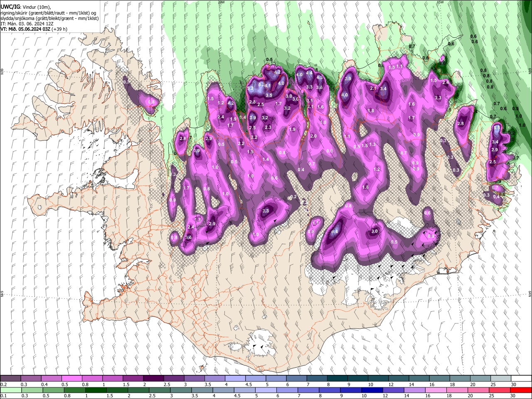Click the bright red 30+ legend swatch
The height and width of the screenshot is (399, 532).
click(521, 390)
